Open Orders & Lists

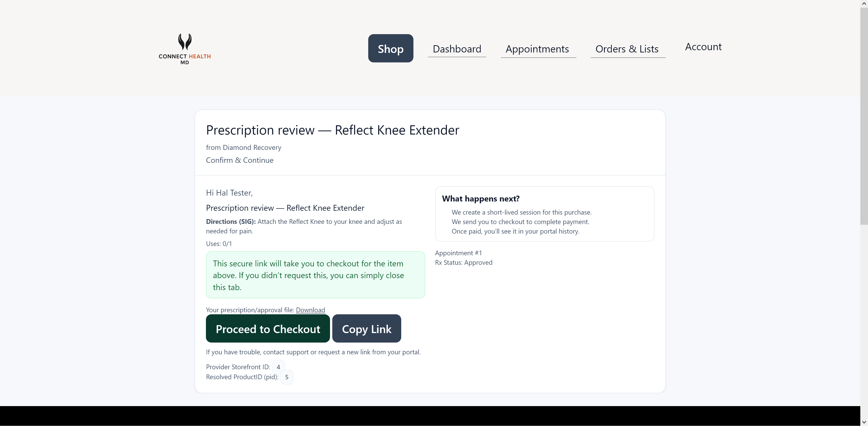(627, 49)
